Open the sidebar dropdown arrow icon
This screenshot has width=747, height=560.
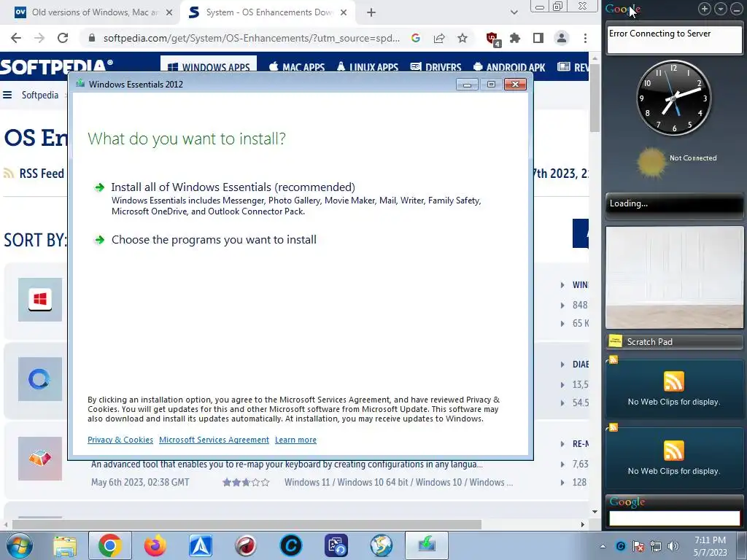pos(721,9)
